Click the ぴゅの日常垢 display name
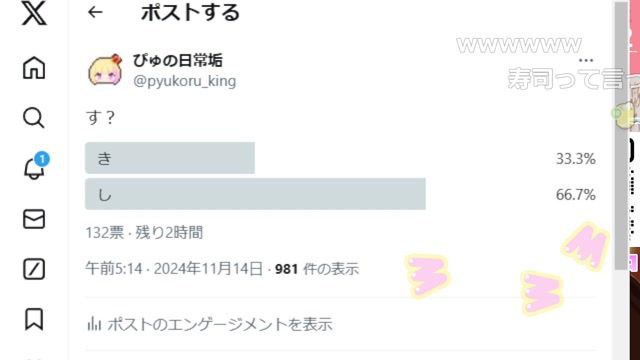640x360 pixels. pos(178,61)
